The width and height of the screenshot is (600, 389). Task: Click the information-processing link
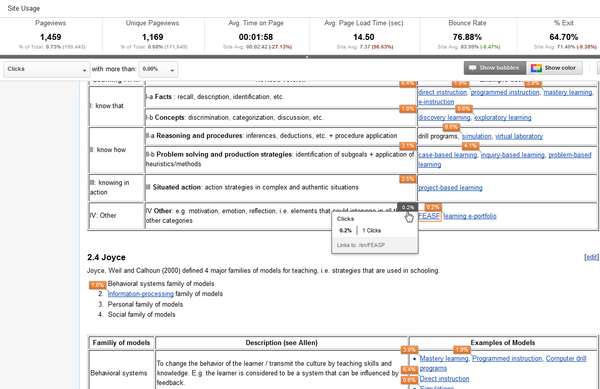coord(140,294)
